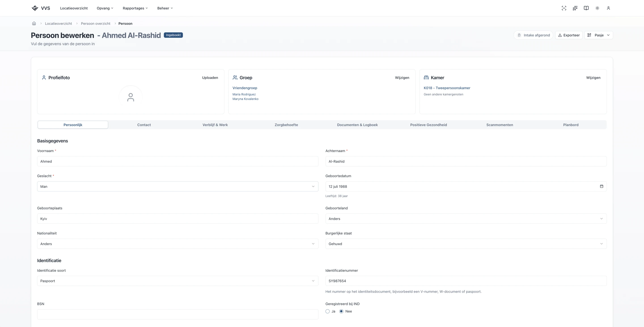This screenshot has width=644, height=327.
Task: Click the calendar icon in Geboortedatum
Action: tap(602, 186)
